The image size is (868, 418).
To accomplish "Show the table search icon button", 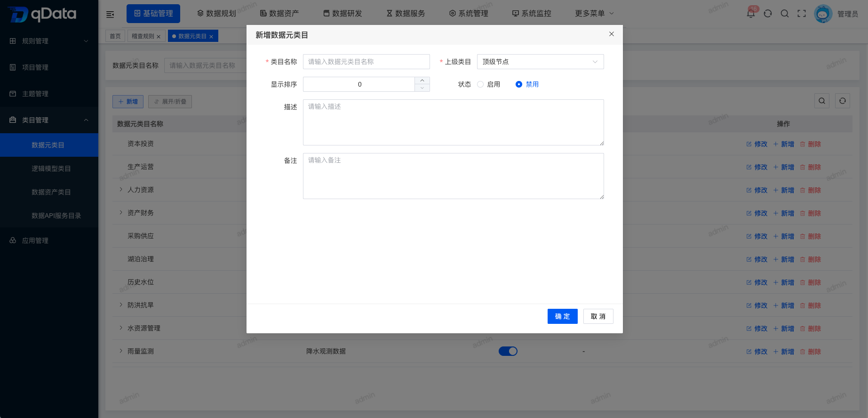I will tap(822, 101).
